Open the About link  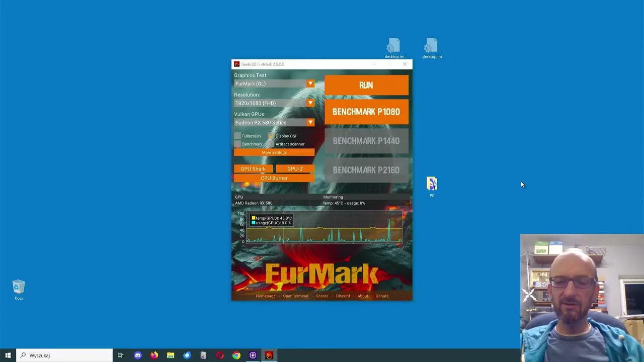coord(363,296)
